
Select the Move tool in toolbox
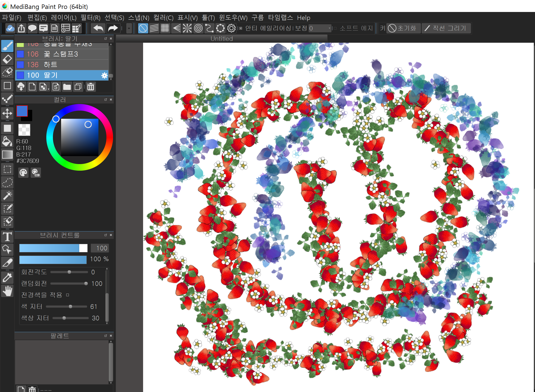[7, 113]
